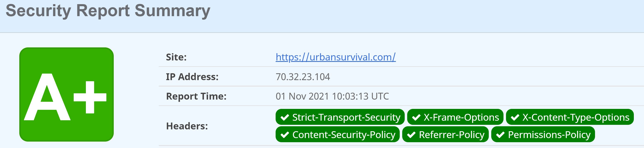This screenshot has width=644, height=148.
Task: Click the IP address value 70.32.23.104
Action: (x=303, y=77)
